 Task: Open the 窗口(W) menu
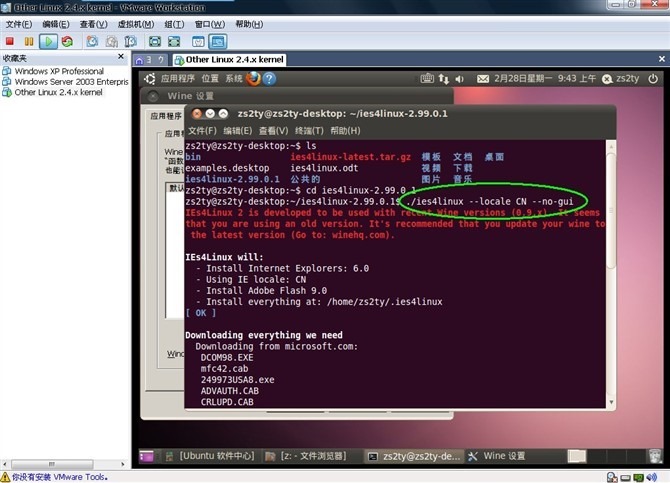coord(210,24)
